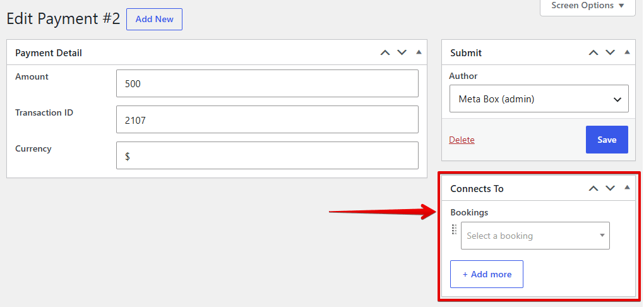This screenshot has width=644, height=307.
Task: Click the Transaction ID label
Action: point(44,112)
